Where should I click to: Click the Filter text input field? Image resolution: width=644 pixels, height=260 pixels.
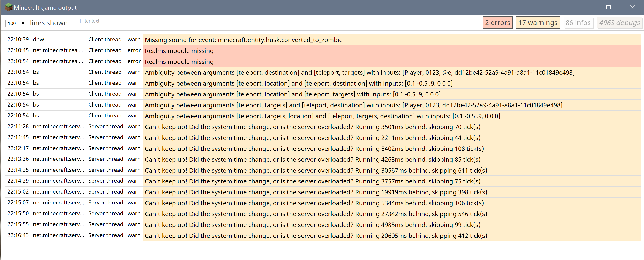pyautogui.click(x=109, y=21)
